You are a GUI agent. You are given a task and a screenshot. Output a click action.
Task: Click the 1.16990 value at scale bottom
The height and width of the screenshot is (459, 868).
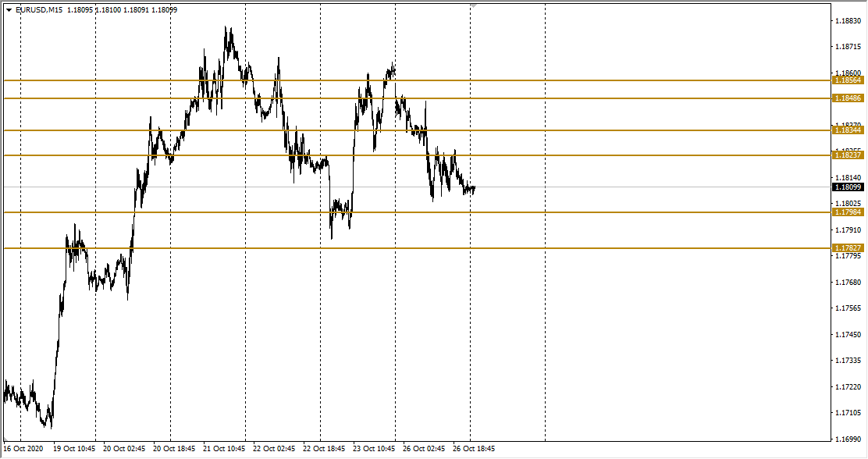848,439
